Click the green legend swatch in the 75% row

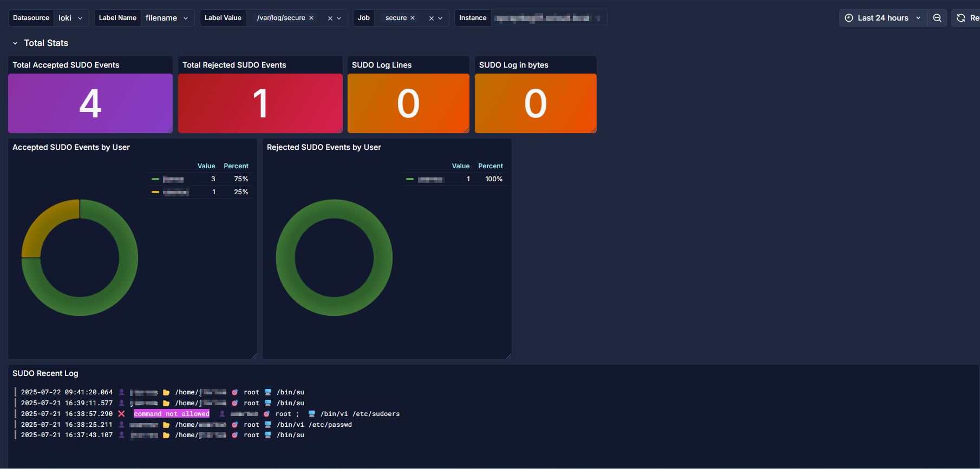[155, 179]
